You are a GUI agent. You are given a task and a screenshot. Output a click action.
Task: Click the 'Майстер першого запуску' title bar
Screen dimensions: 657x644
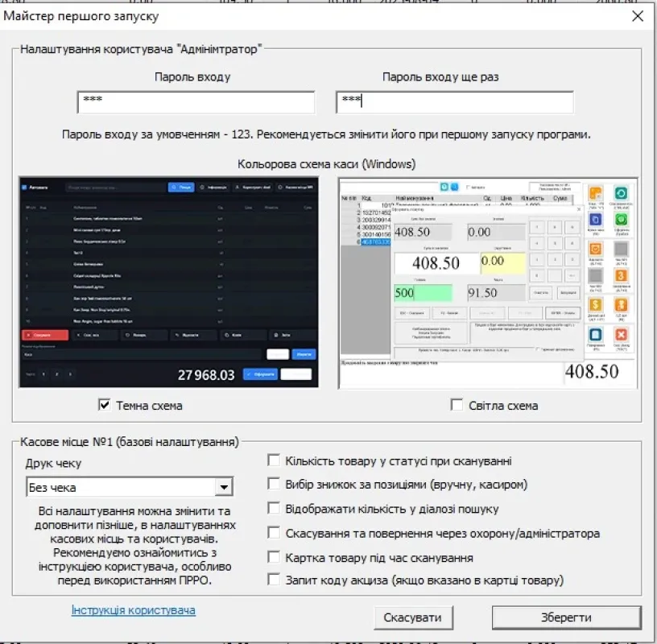242,16
